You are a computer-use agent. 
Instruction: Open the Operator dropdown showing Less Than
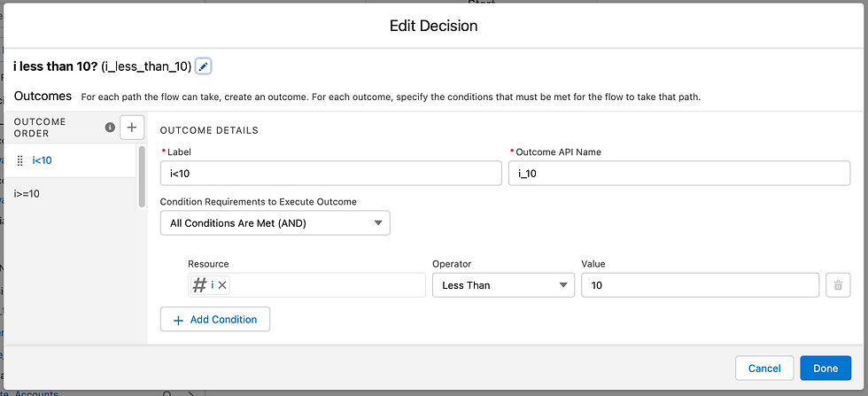coord(503,285)
